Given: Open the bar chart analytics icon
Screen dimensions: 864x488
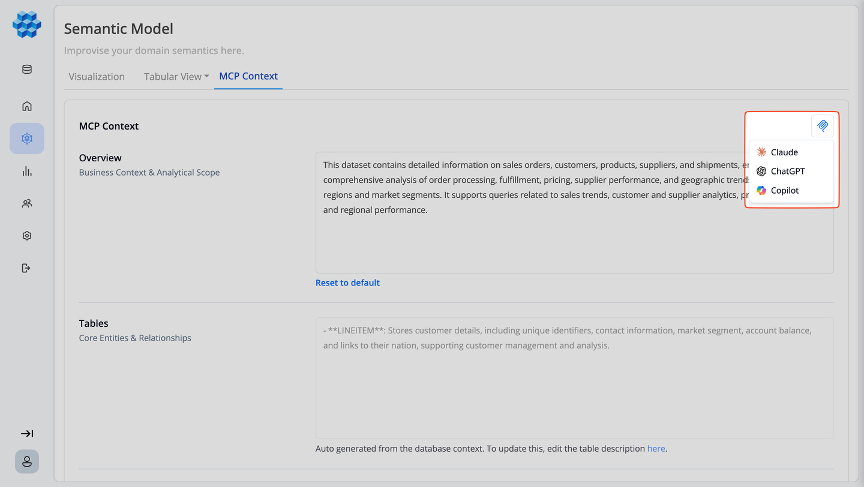Looking at the screenshot, I should tap(27, 171).
